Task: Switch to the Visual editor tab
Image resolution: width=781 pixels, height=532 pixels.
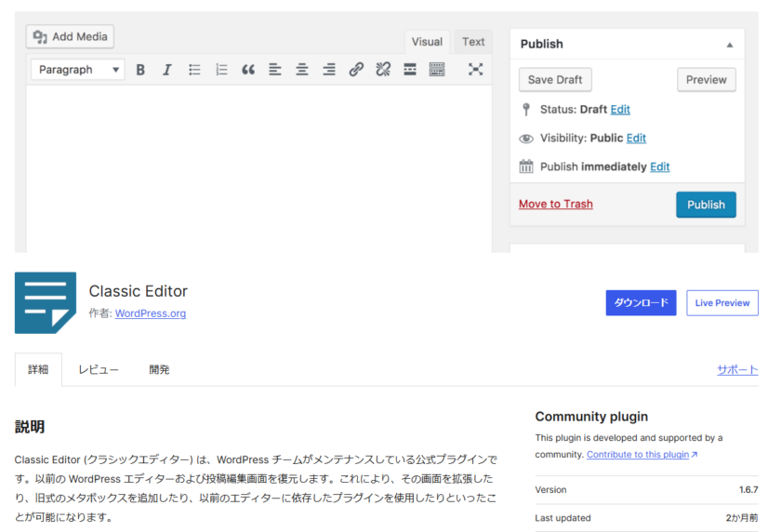Action: tap(427, 42)
